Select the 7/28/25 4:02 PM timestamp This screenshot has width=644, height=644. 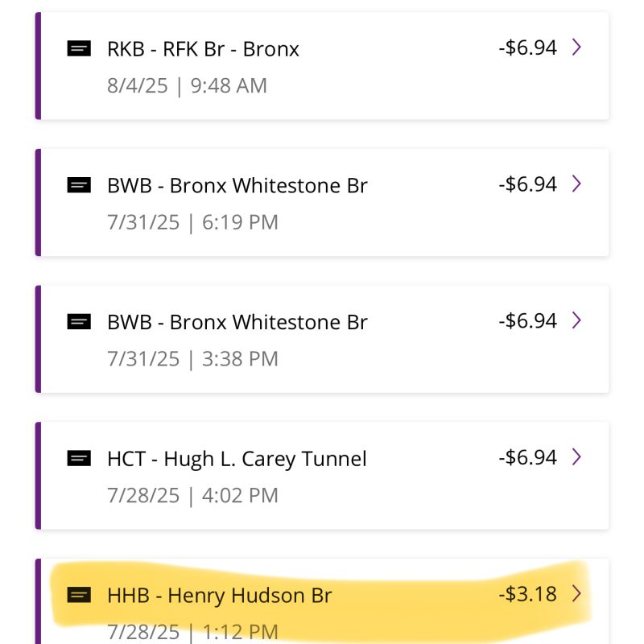[x=192, y=496]
